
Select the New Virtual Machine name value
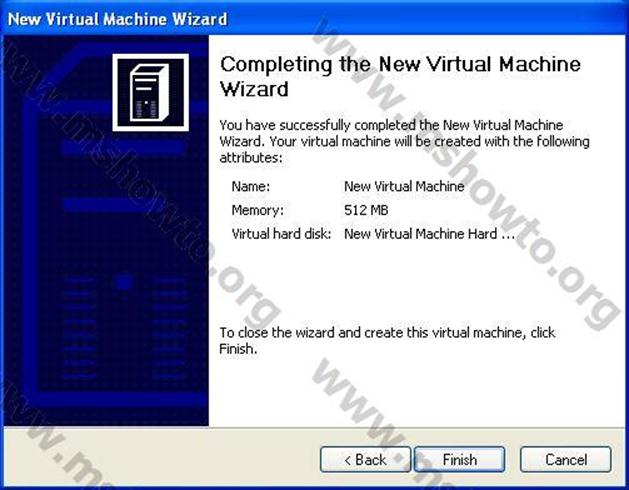point(404,187)
